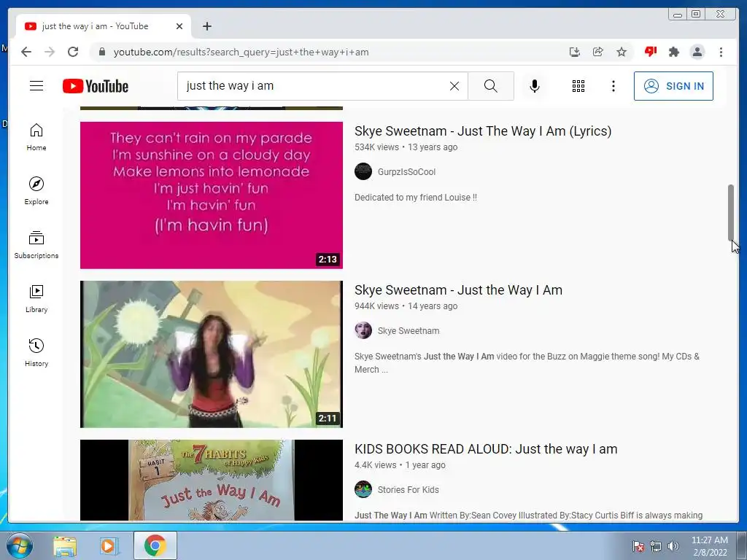Click the Action Center flag tray icon

click(x=638, y=546)
